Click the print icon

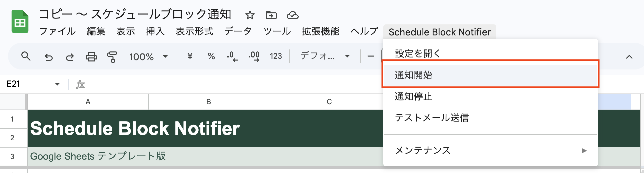[91, 57]
